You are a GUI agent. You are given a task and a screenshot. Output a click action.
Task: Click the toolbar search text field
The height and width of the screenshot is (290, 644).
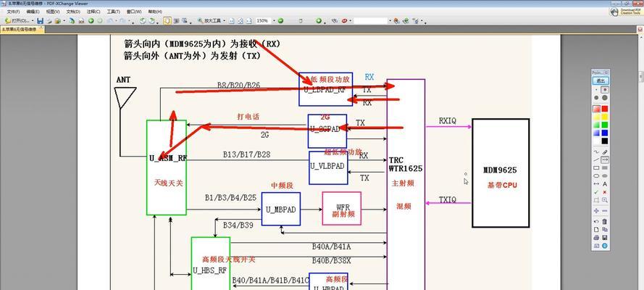tap(370, 20)
